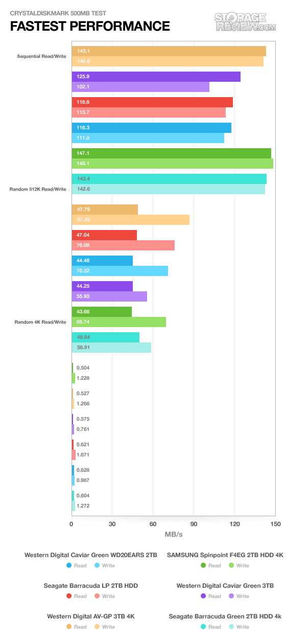
Task: Select the purple 125.9 read bar
Action: click(156, 77)
